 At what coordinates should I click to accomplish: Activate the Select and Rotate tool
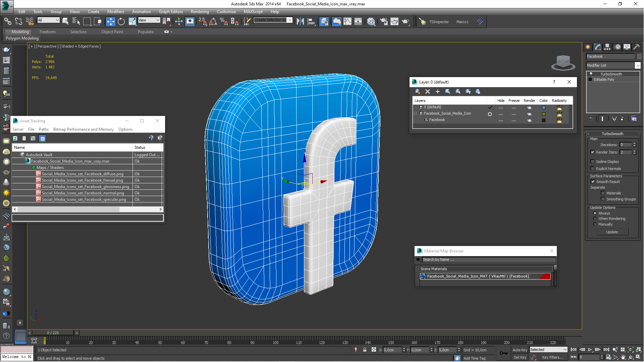coord(121,21)
